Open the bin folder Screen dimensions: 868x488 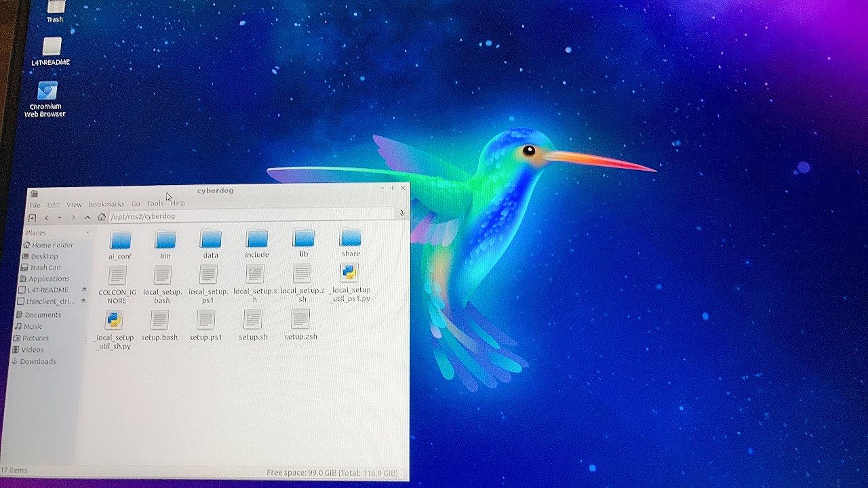click(165, 244)
